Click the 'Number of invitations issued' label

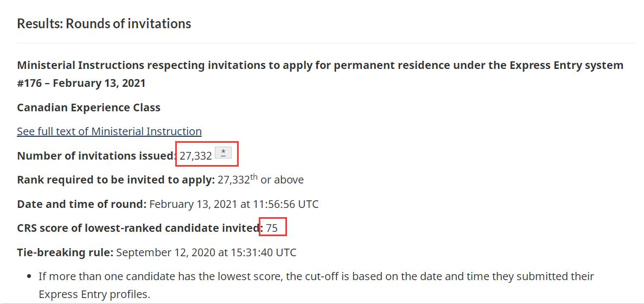97,156
